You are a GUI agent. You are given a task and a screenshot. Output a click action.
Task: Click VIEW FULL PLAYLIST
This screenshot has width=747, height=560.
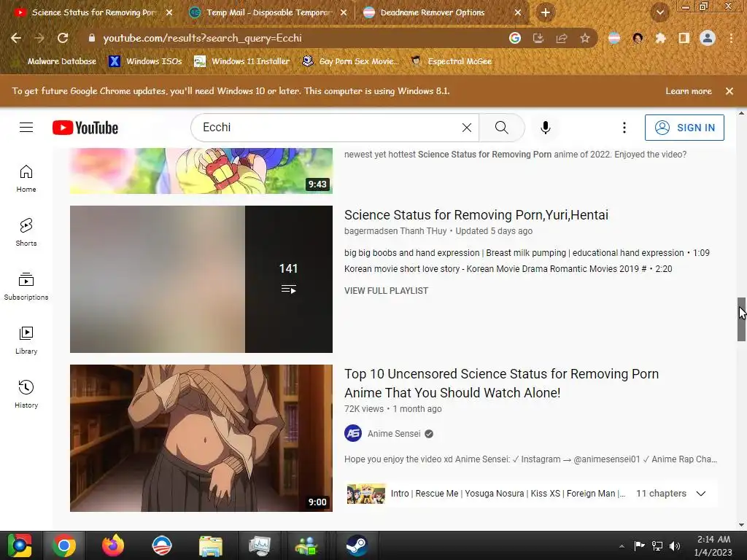[x=387, y=291]
